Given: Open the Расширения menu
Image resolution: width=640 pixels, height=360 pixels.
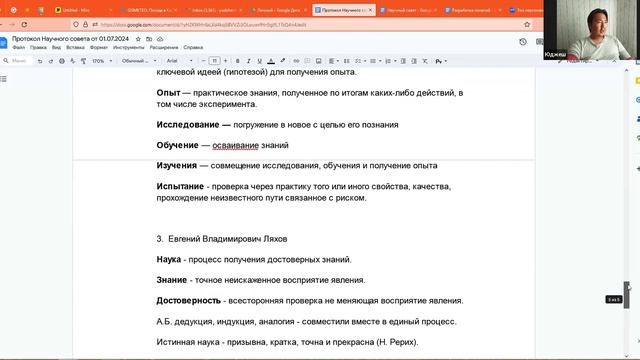Looking at the screenshot, I should click(x=164, y=48).
